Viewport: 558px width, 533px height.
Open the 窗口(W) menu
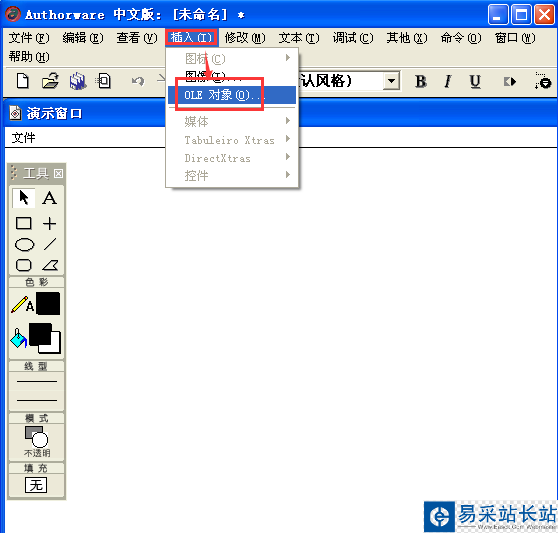click(x=515, y=38)
